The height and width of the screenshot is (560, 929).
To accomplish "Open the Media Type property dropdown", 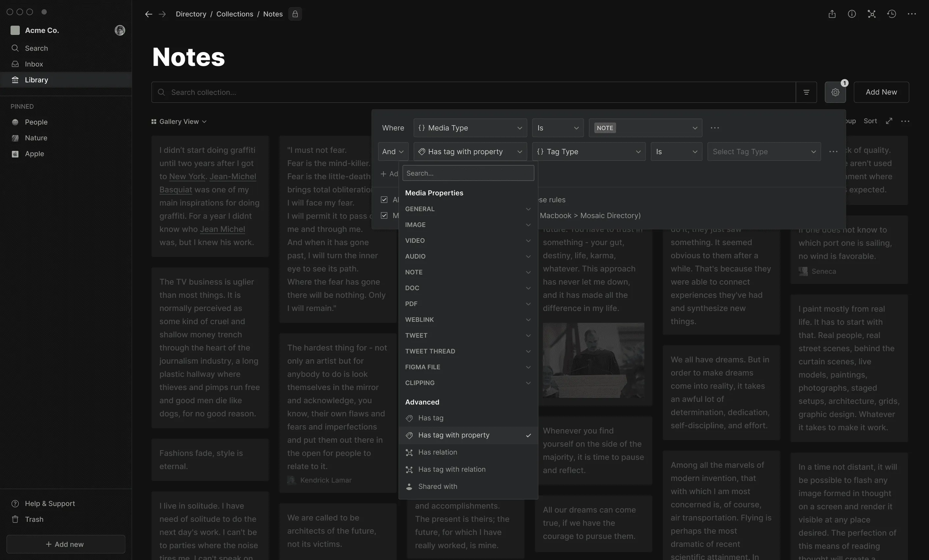I will pos(470,128).
